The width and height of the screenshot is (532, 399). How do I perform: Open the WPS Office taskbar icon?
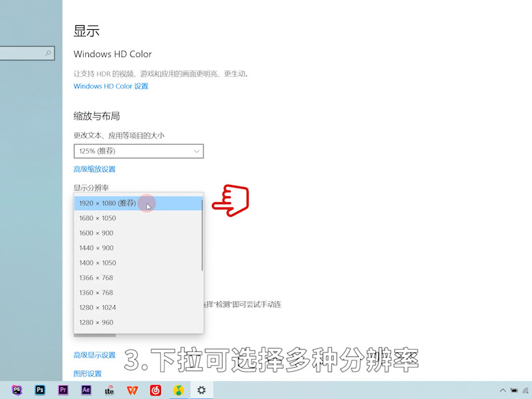coord(132,390)
